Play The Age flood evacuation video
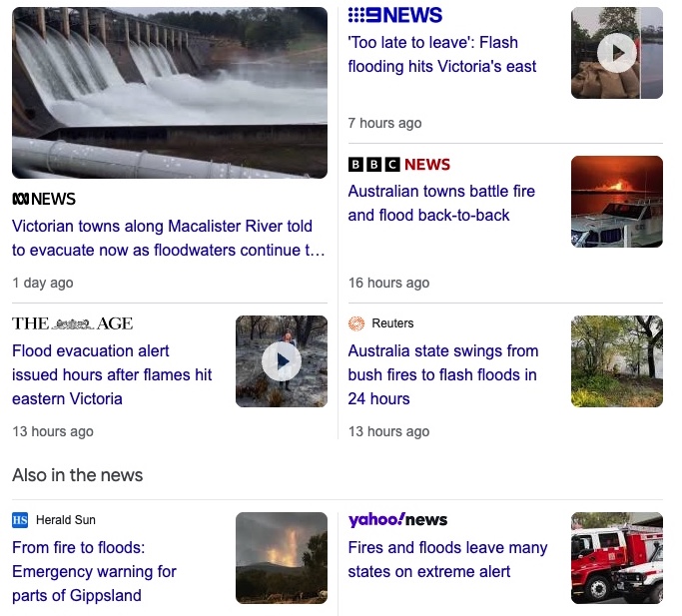The height and width of the screenshot is (616, 682). 282,361
